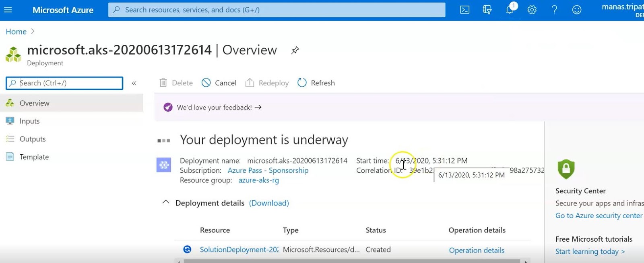Click the AKS deployment icon beside page title
Screen dimensions: 644x263
(x=13, y=54)
